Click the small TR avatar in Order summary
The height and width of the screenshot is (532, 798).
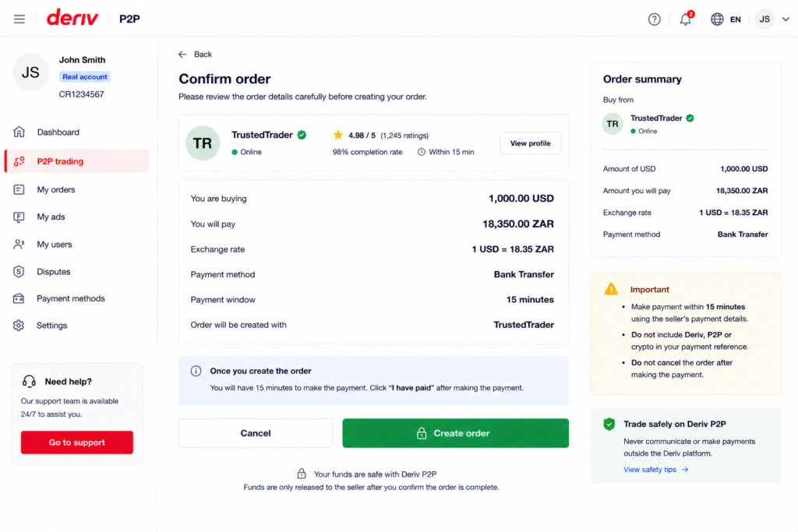coord(613,124)
